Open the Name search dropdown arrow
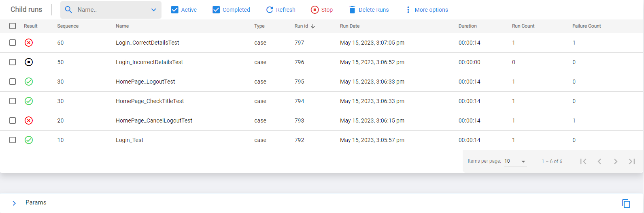Image resolution: width=644 pixels, height=213 pixels. pos(153,10)
